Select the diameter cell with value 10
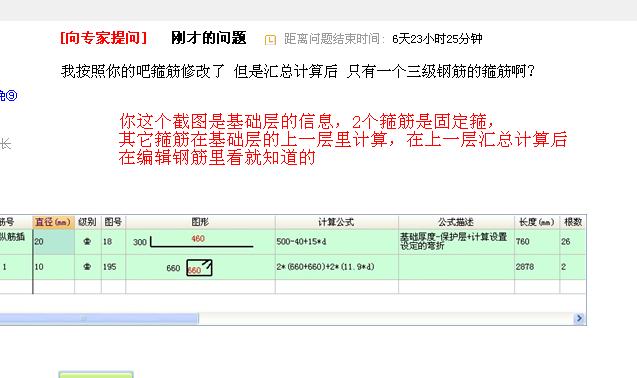 tap(54, 267)
